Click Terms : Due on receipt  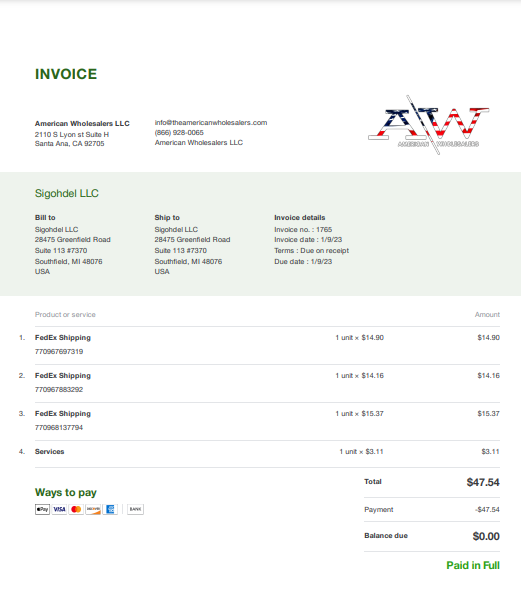coord(311,251)
